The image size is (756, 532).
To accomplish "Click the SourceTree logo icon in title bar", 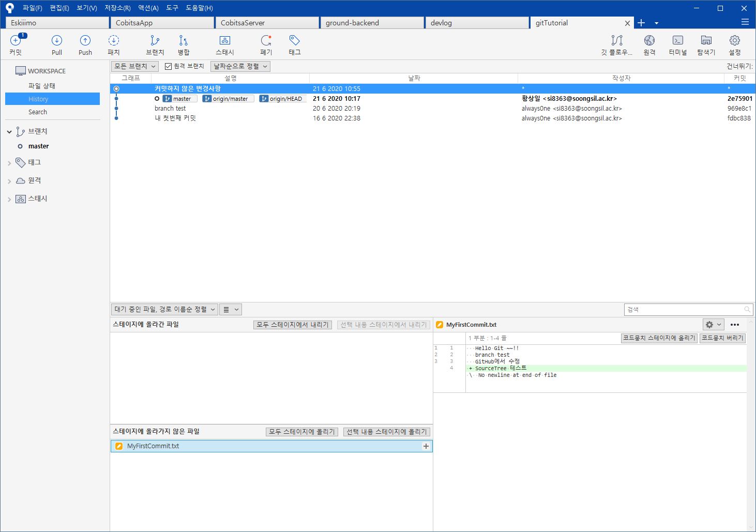I will pos(10,8).
